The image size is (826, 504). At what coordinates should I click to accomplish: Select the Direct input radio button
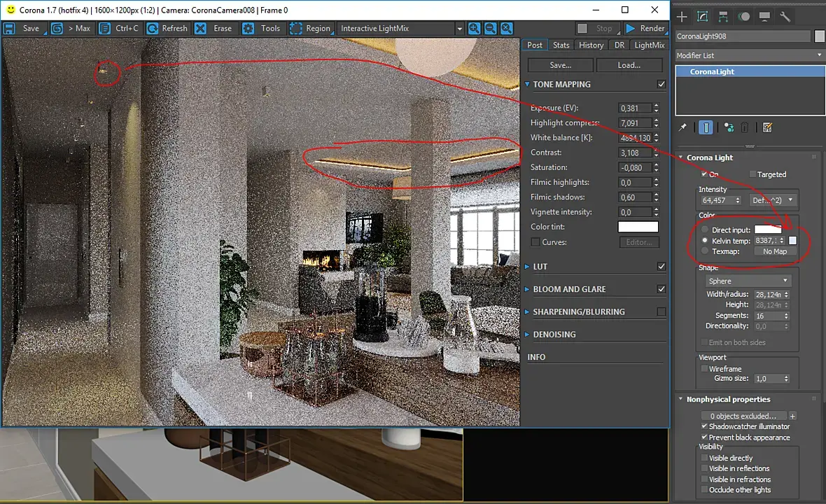(x=705, y=230)
